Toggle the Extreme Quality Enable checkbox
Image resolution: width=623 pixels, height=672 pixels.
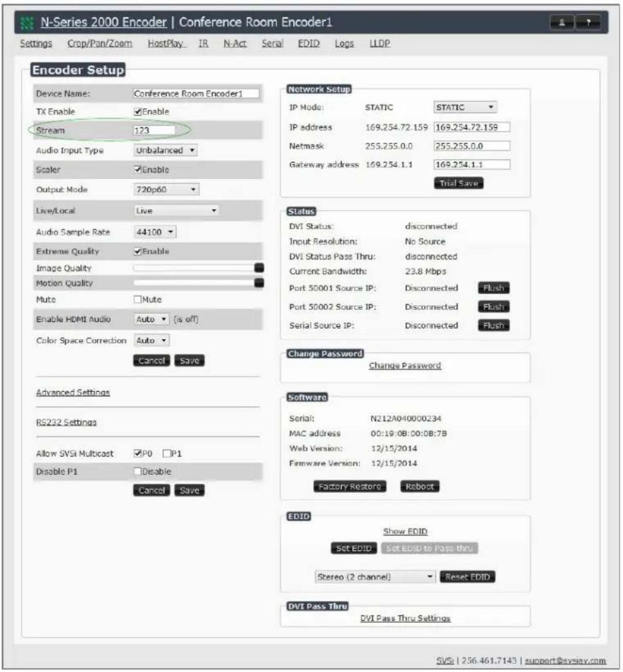(x=138, y=252)
